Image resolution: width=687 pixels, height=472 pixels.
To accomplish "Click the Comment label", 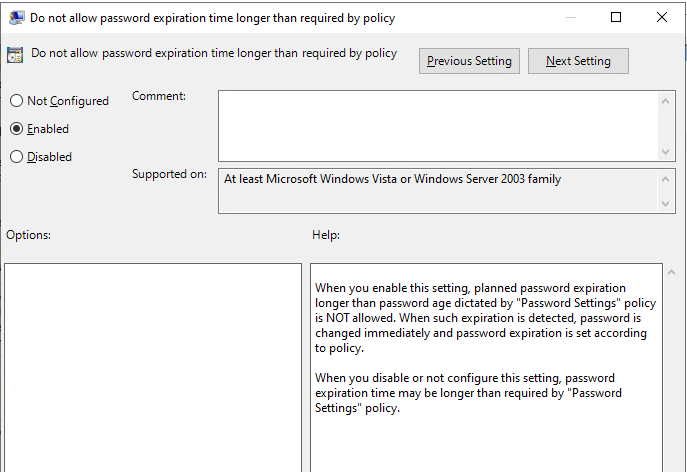I will tap(159, 96).
